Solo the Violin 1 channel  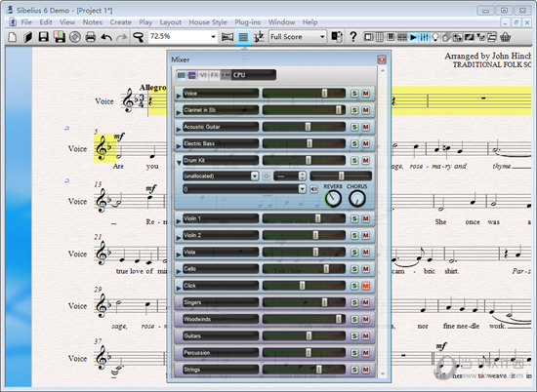click(x=354, y=218)
